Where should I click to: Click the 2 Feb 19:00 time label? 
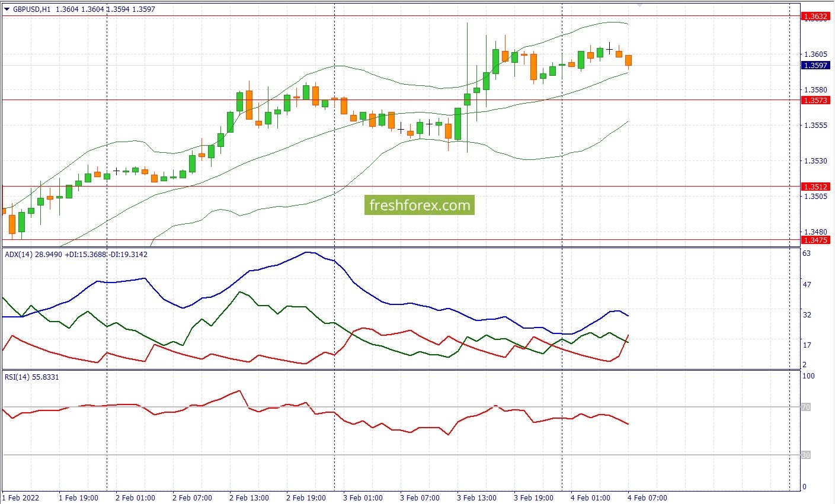(x=306, y=498)
